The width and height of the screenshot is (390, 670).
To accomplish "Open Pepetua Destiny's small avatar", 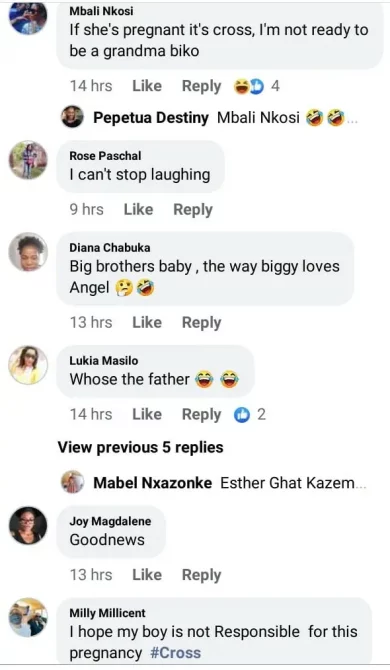I will pos(72,116).
